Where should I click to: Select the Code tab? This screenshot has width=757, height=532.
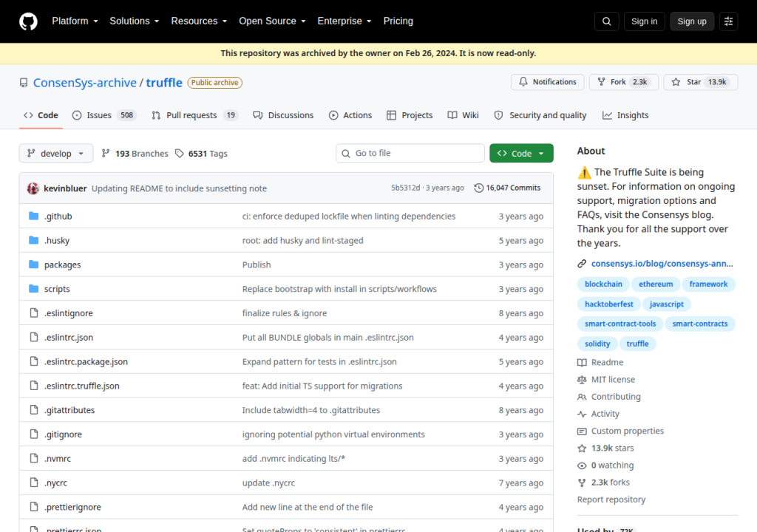pyautogui.click(x=41, y=115)
